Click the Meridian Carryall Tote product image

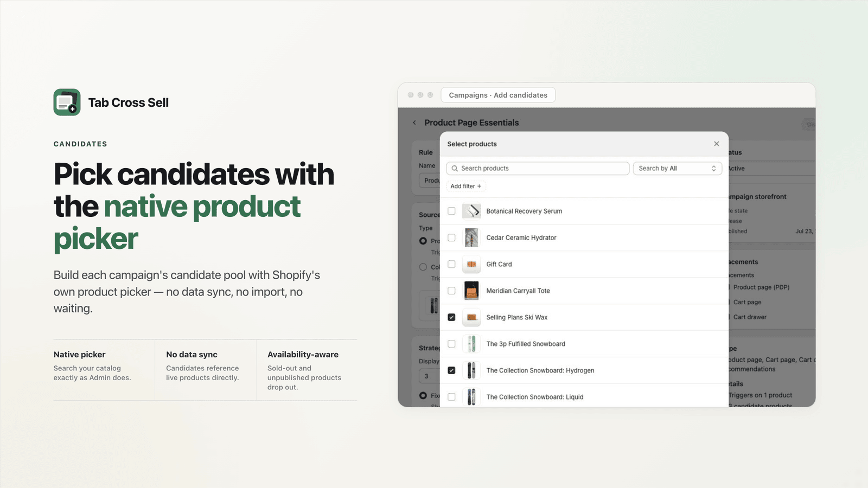point(471,291)
